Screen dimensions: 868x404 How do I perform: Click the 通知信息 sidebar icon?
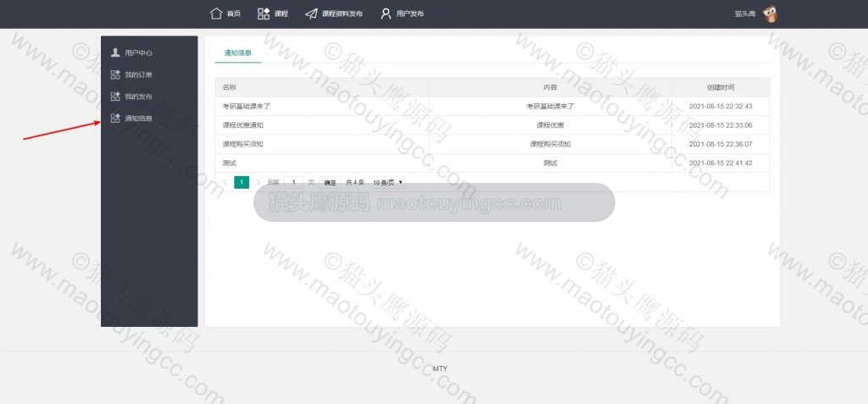tap(115, 118)
